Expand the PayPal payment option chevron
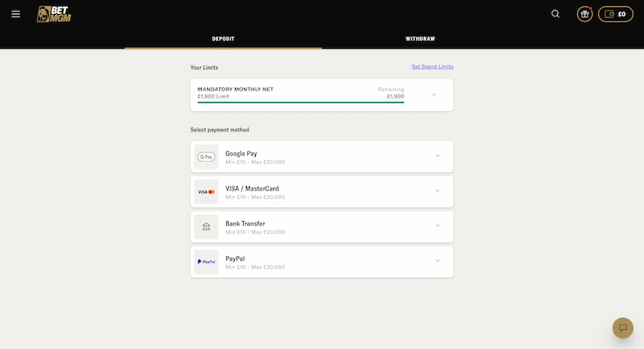Screen dimensions: 644x349 437,260
